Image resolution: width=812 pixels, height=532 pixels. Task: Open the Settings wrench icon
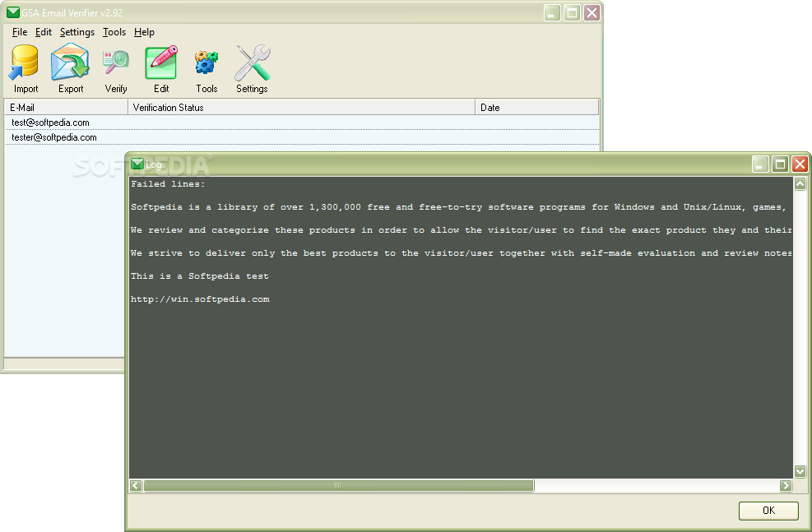tap(253, 69)
